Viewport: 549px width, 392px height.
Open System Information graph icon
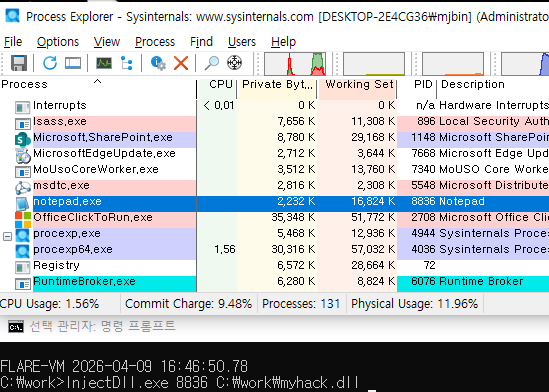[x=104, y=63]
